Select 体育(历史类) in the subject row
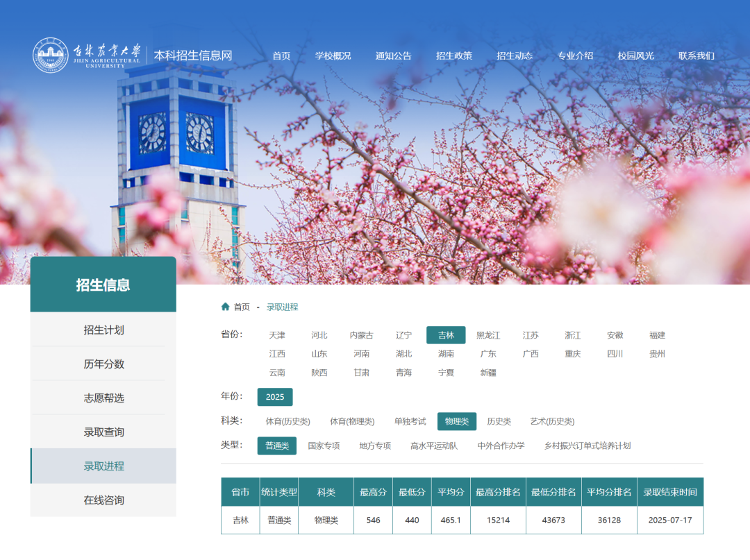The height and width of the screenshot is (560, 750). pos(287,421)
